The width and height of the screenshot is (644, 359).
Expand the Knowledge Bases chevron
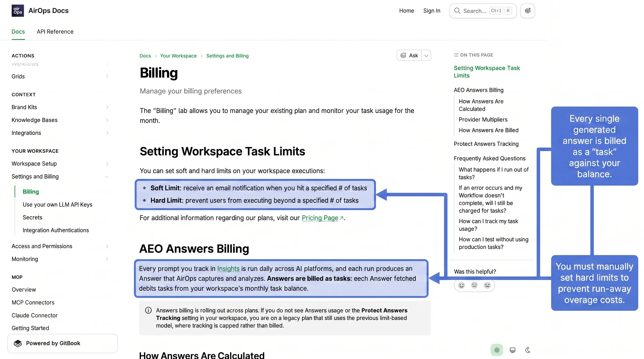click(x=107, y=120)
